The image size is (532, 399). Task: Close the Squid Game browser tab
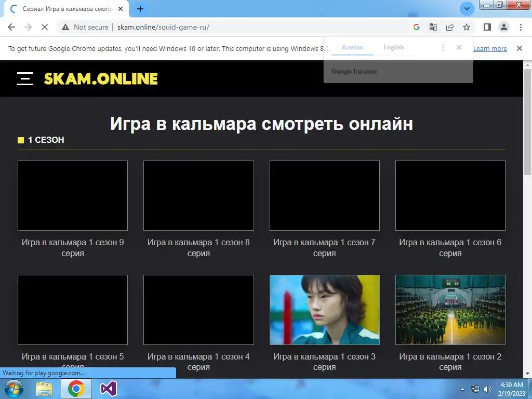click(121, 9)
